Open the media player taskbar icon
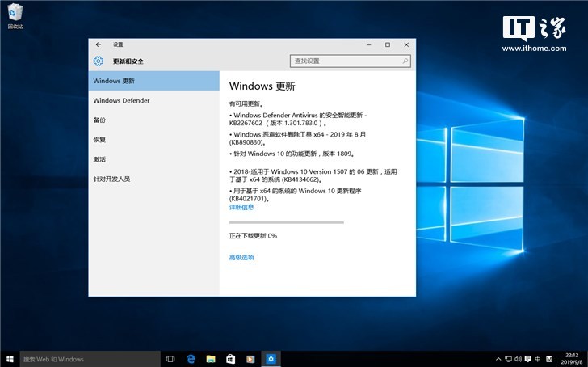Screen dimensions: 588x367 pyautogui.click(x=250, y=359)
